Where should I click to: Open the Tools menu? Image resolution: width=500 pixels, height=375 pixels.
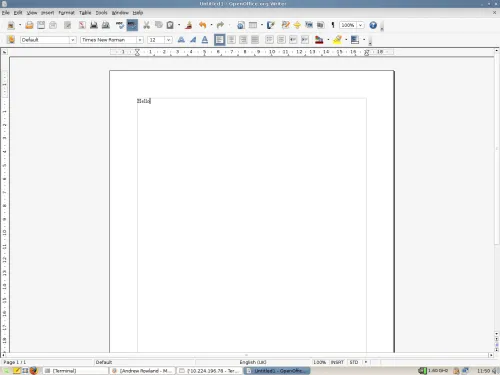pos(102,13)
